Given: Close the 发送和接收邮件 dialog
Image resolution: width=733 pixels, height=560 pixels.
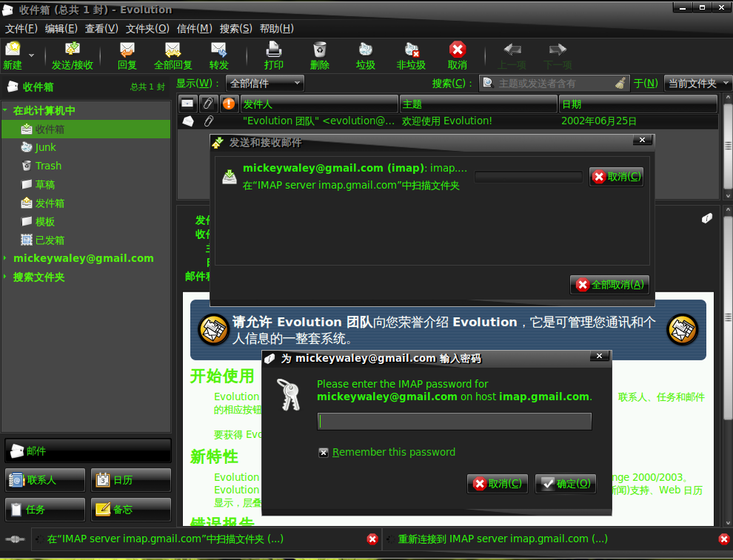Looking at the screenshot, I should [643, 140].
